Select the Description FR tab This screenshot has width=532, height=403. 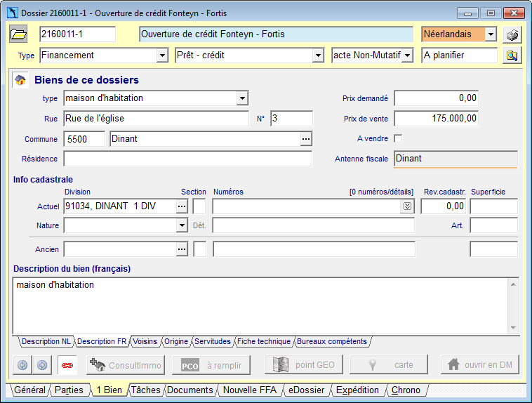[102, 341]
